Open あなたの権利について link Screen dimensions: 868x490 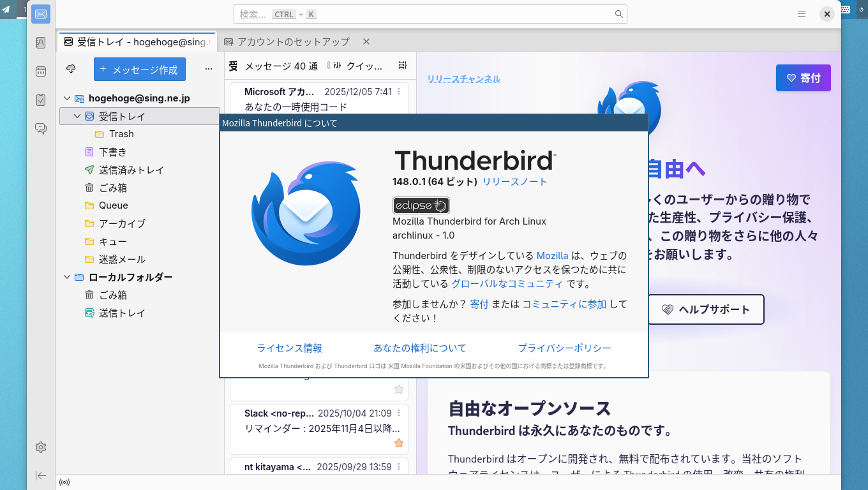(420, 348)
